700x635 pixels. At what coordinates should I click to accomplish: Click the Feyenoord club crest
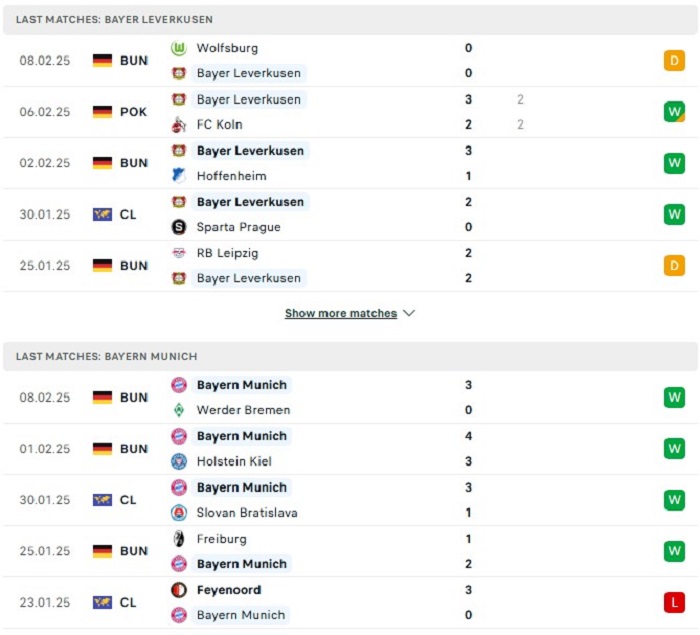[179, 590]
